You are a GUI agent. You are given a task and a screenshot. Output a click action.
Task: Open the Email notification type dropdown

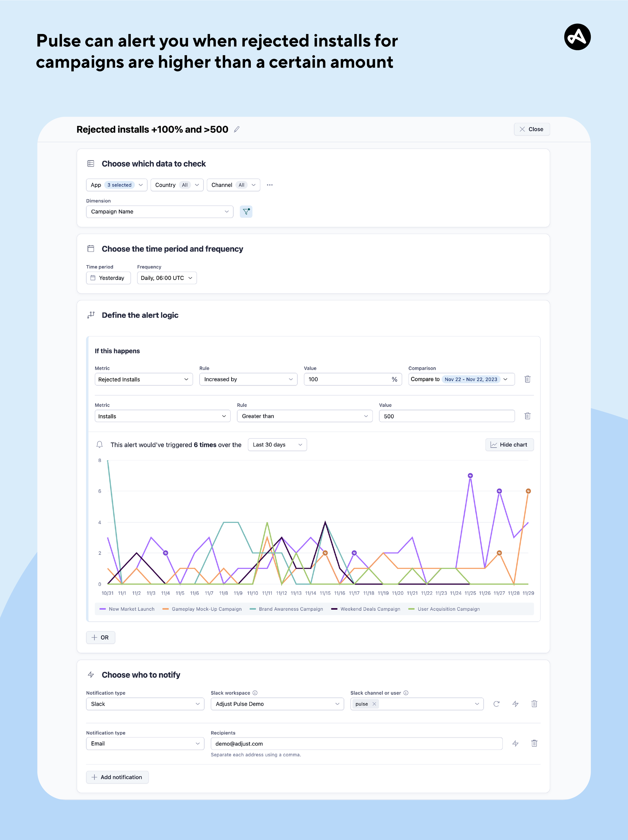(x=145, y=743)
